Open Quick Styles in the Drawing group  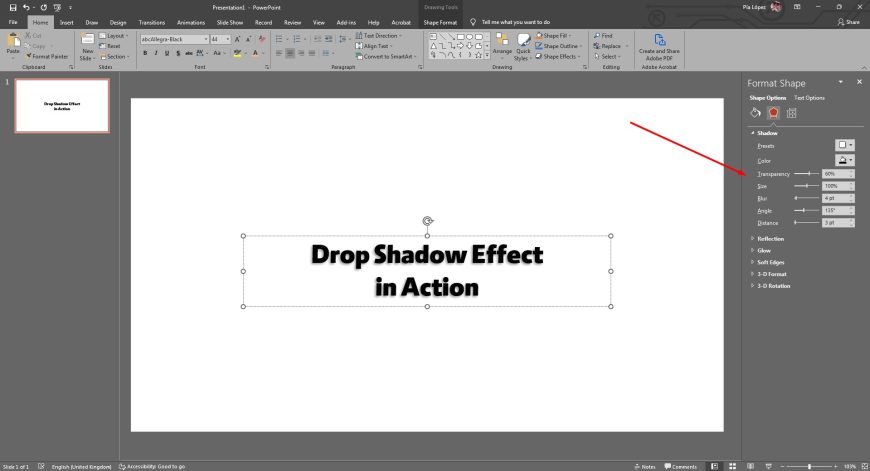[523, 47]
